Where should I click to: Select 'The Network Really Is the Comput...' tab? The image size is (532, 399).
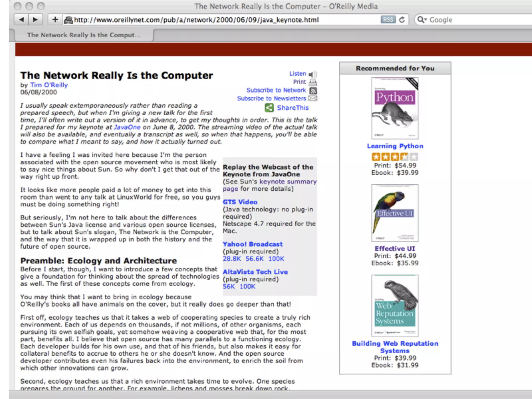tap(84, 35)
